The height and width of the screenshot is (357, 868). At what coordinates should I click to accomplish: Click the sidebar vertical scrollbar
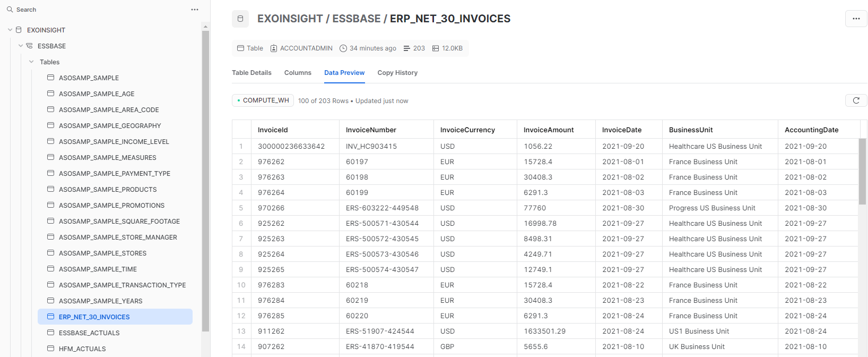tap(205, 181)
